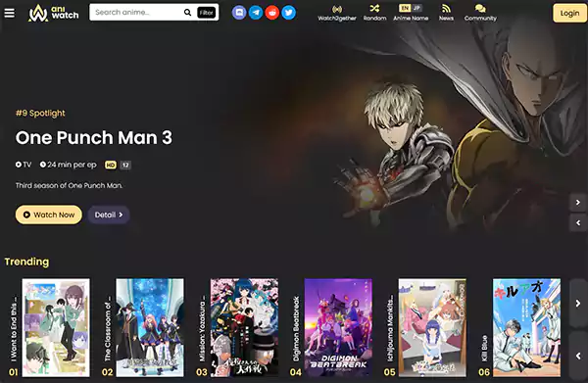Click the search magnifier icon
Image resolution: width=588 pixels, height=383 pixels.
click(187, 13)
